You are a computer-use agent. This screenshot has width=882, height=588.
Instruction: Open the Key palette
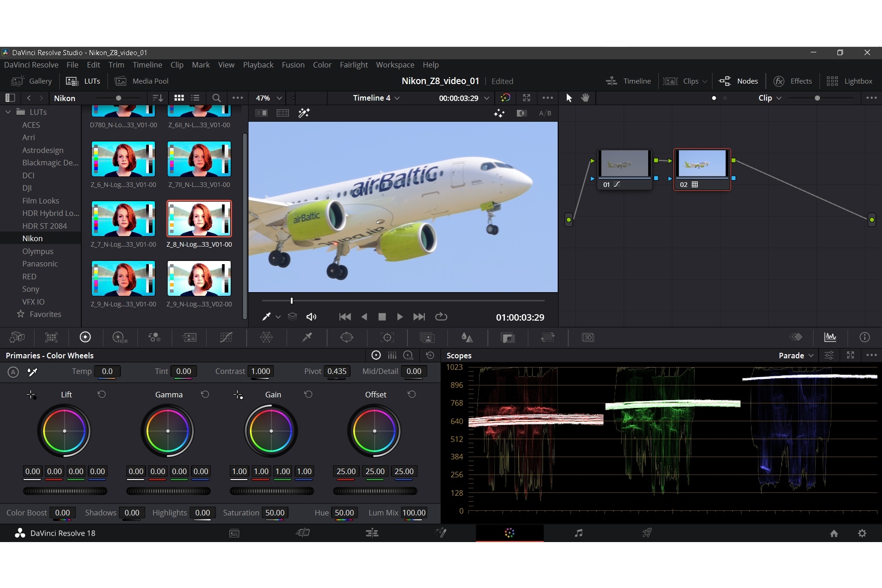508,338
